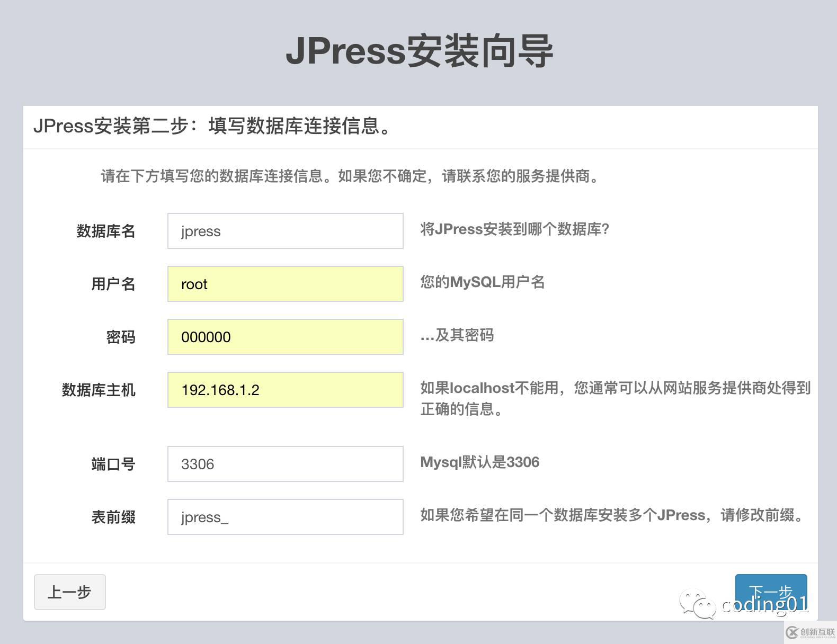This screenshot has height=644, width=837.
Task: Click the 数据库名 input containing jpress
Action: click(285, 231)
